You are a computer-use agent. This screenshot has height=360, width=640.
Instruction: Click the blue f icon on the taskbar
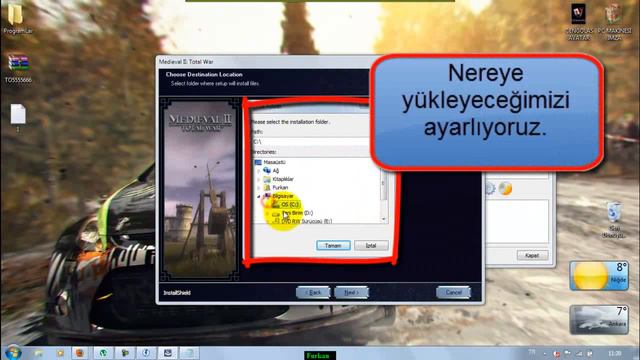pyautogui.click(x=146, y=353)
